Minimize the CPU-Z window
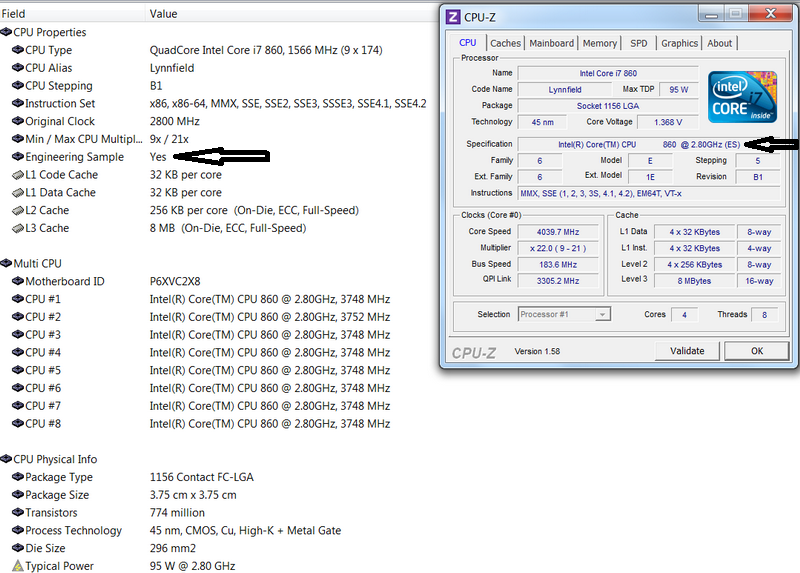Image resolution: width=800 pixels, height=573 pixels. 711,14
